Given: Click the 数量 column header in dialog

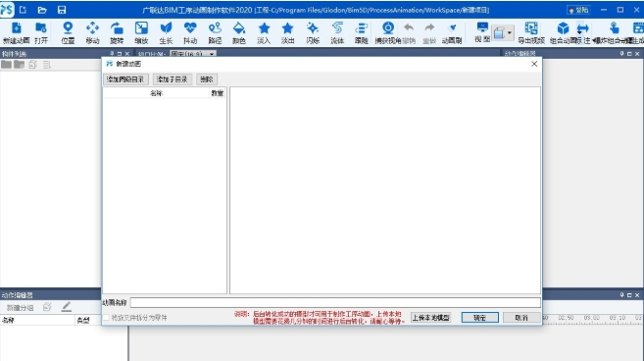Looking at the screenshot, I should pyautogui.click(x=218, y=93).
